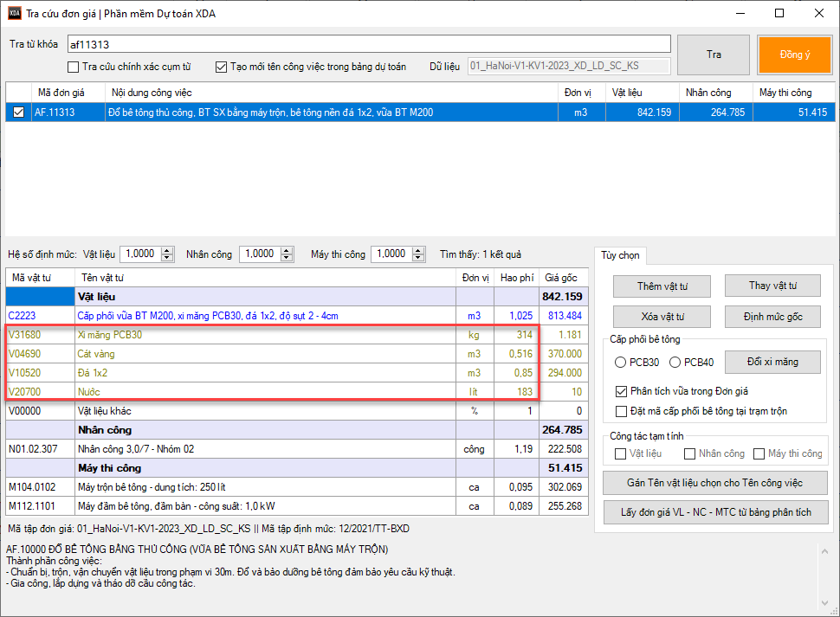Select the PCB30 radio button

click(620, 363)
